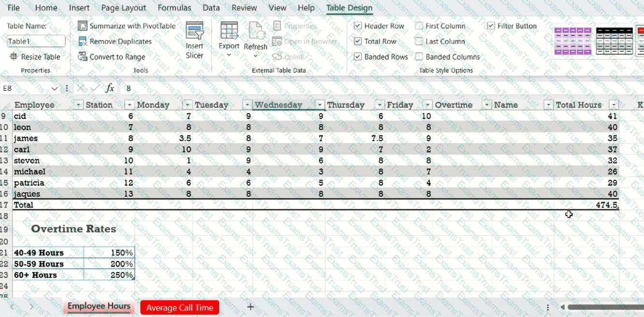Click the Resize Table icon
The height and width of the screenshot is (317, 644).
pos(13,57)
